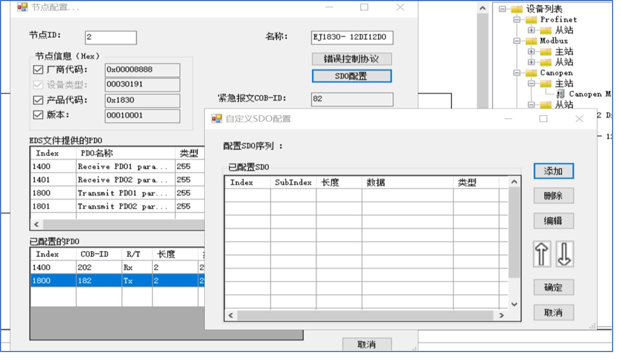621x364 pixels.
Task: Click 取消 at bottom of 节点配置 window
Action: 367,344
